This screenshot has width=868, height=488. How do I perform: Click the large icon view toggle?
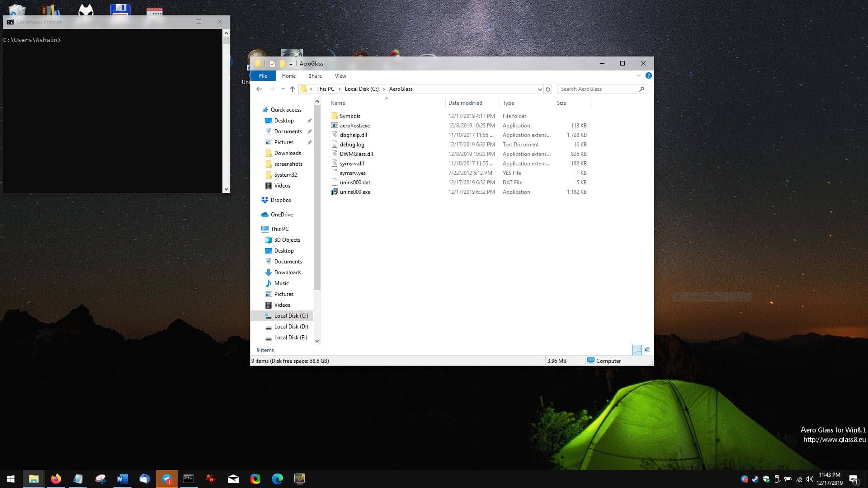647,350
